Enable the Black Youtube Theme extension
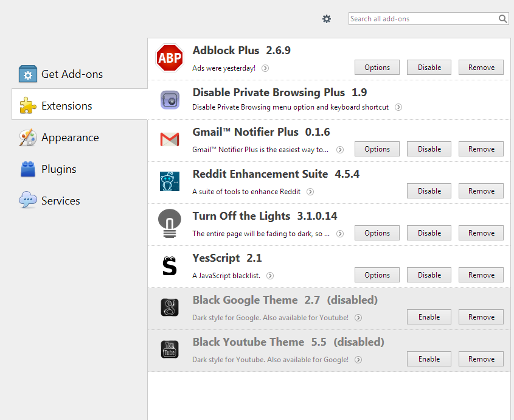The width and height of the screenshot is (514, 420). click(429, 359)
